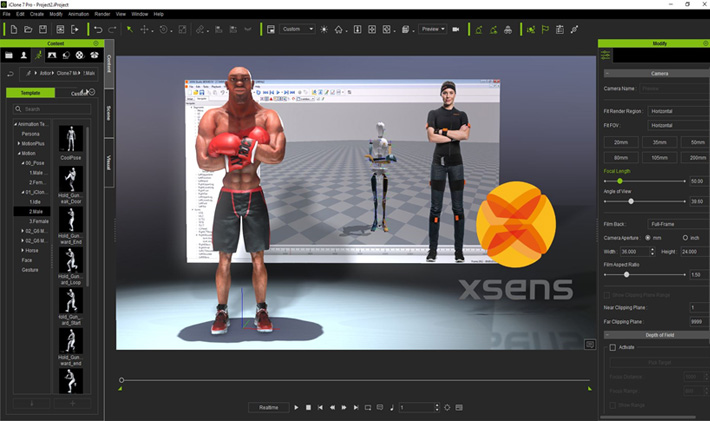Set lens to 80mm preset

[x=621, y=158]
